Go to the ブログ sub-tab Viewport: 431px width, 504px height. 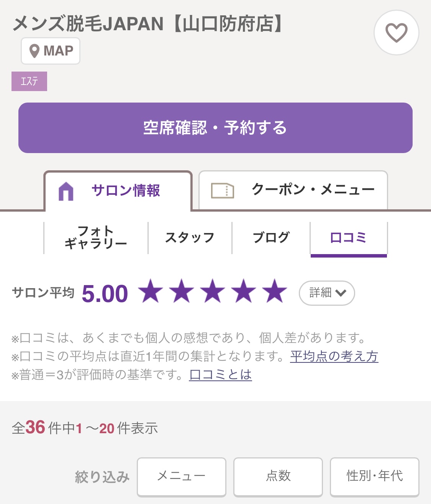point(271,238)
